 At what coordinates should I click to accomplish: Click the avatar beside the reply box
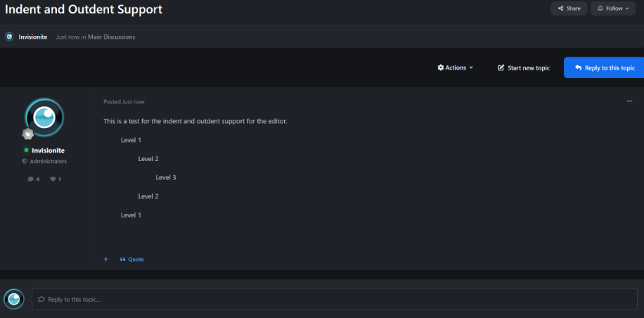click(x=14, y=299)
